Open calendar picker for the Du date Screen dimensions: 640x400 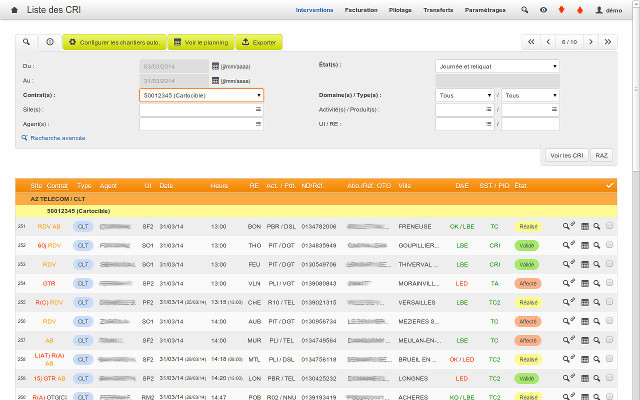[x=216, y=66]
